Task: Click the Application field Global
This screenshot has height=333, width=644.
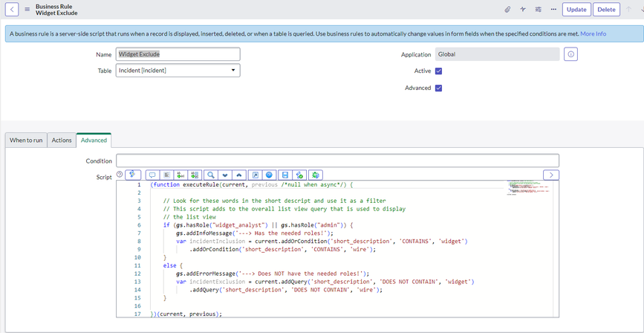Action: pyautogui.click(x=498, y=54)
